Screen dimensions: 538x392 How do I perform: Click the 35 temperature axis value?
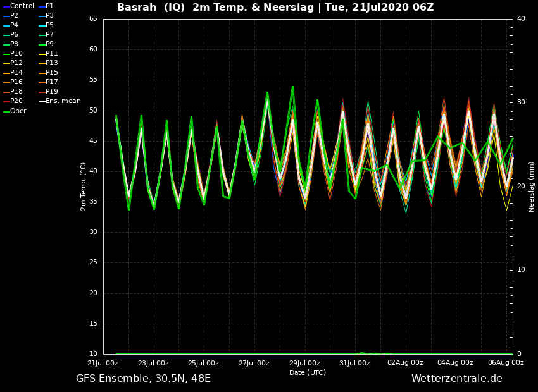[x=93, y=202]
